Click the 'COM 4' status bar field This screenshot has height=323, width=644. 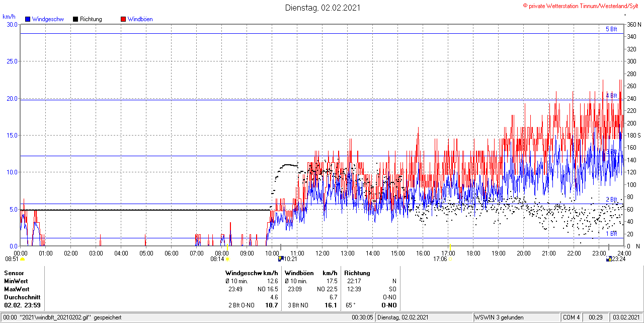[572, 317]
